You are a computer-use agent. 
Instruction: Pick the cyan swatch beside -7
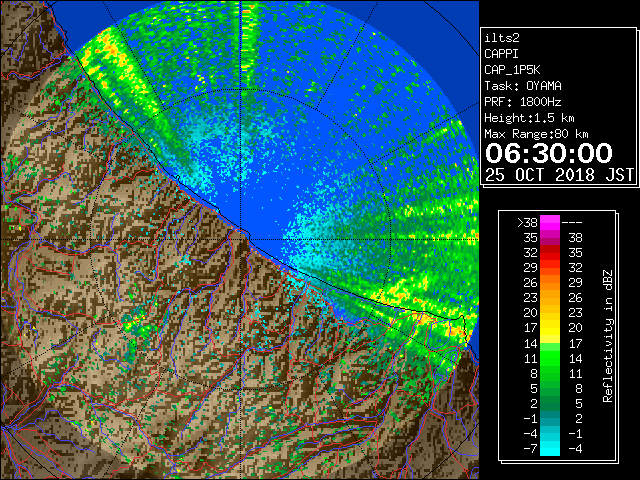pyautogui.click(x=550, y=448)
